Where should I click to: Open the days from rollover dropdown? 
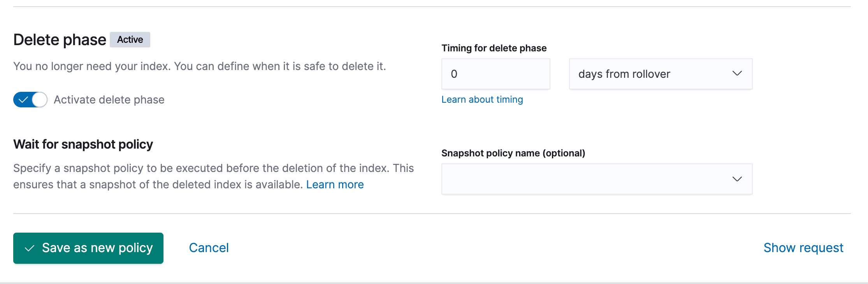point(660,74)
